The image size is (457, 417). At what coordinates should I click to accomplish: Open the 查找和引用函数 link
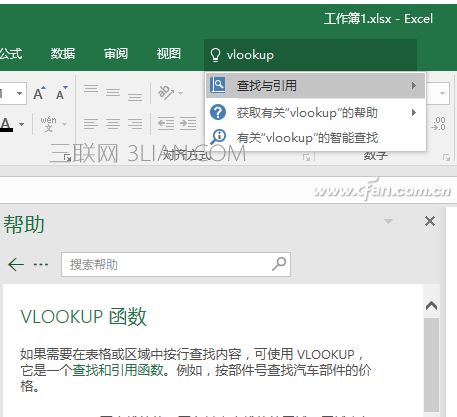click(x=118, y=370)
